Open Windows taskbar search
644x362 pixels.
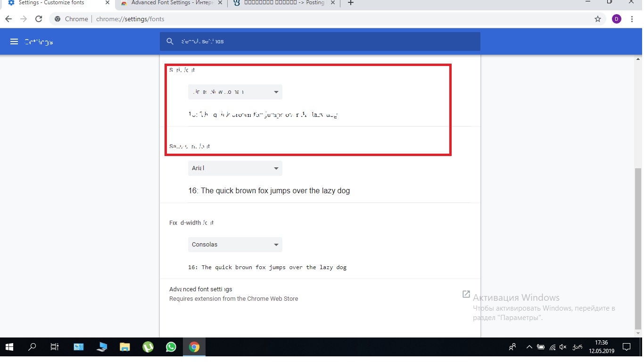pos(32,347)
